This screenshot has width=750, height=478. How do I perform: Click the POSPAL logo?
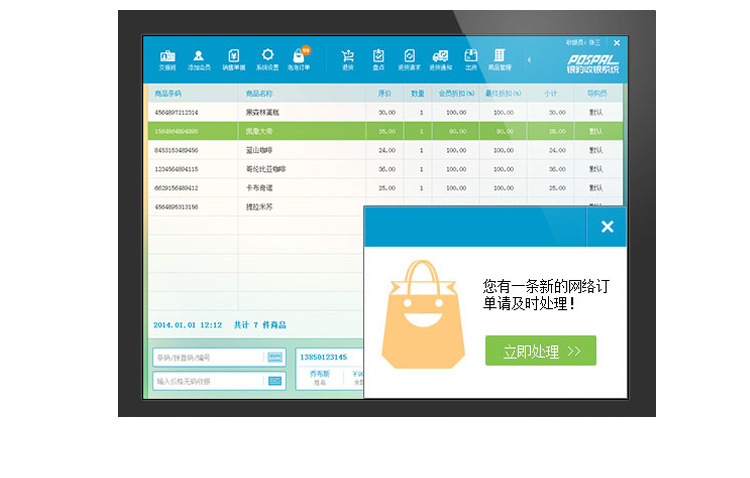[593, 64]
